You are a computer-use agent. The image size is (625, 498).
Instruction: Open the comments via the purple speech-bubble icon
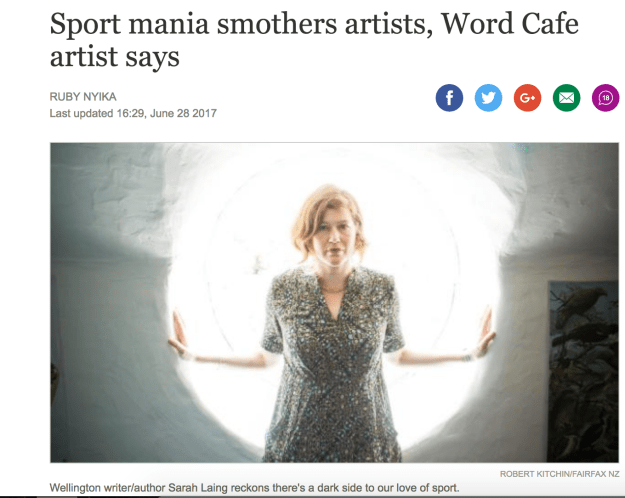(x=605, y=98)
